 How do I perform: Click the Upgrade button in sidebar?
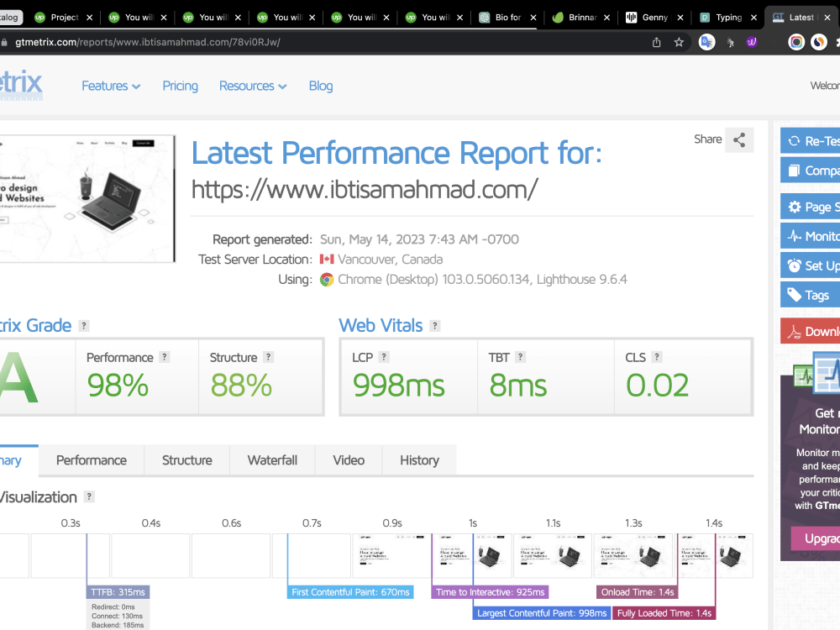coord(816,538)
